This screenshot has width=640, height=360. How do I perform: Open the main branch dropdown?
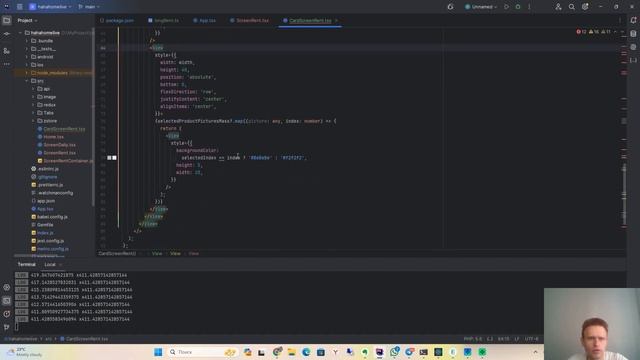(89, 7)
